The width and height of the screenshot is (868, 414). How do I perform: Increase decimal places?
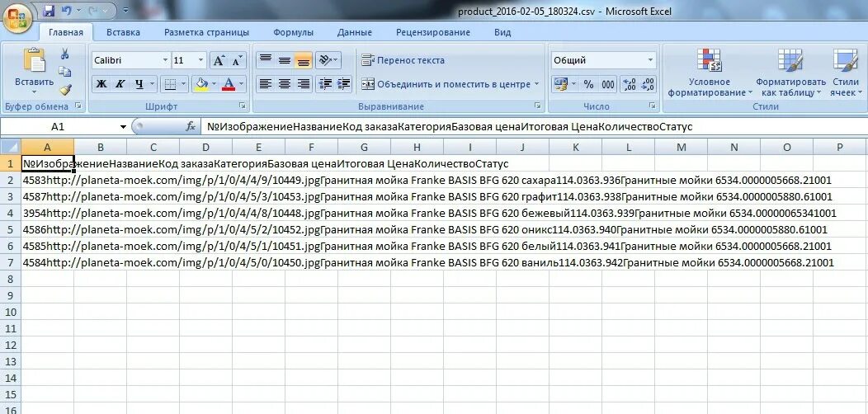point(630,84)
